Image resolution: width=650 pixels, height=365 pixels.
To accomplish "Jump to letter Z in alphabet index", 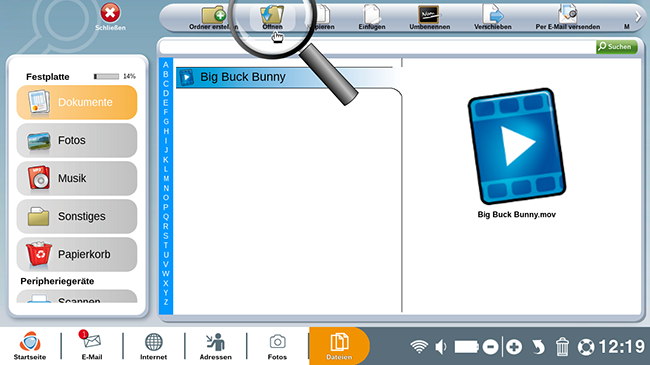I will [166, 302].
